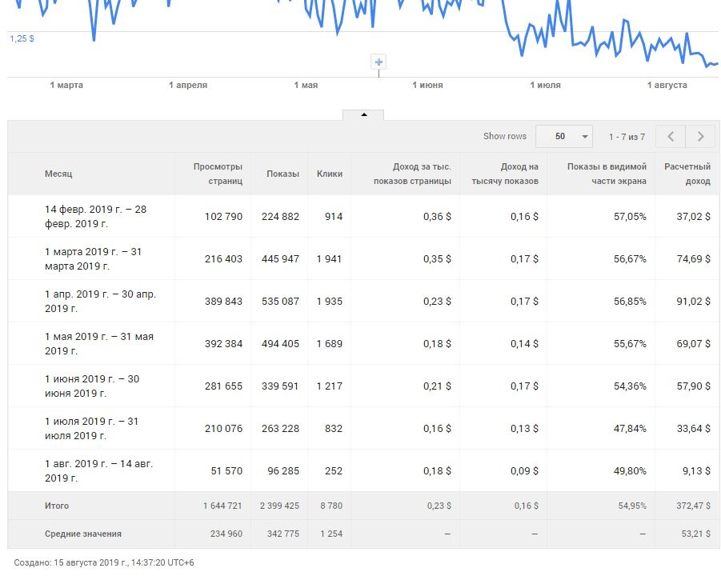
Task: Select the 1 мая – 31 мая 2019 row
Action: pyautogui.click(x=98, y=343)
